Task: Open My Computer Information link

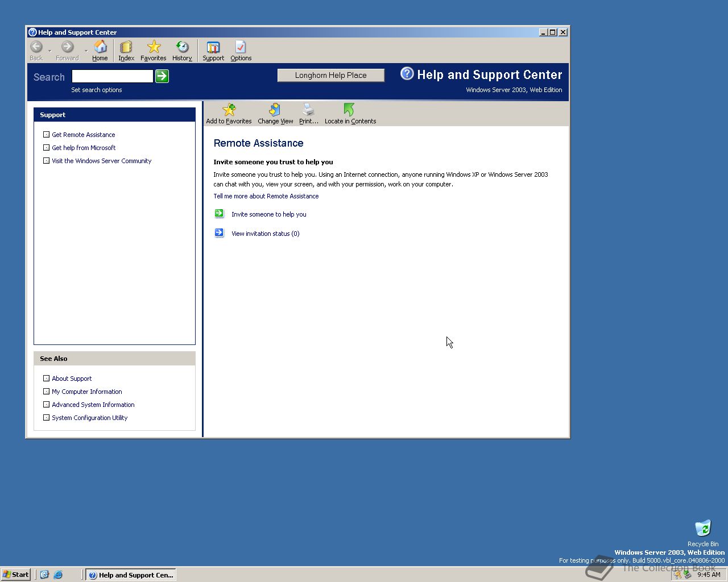Action: pyautogui.click(x=87, y=392)
